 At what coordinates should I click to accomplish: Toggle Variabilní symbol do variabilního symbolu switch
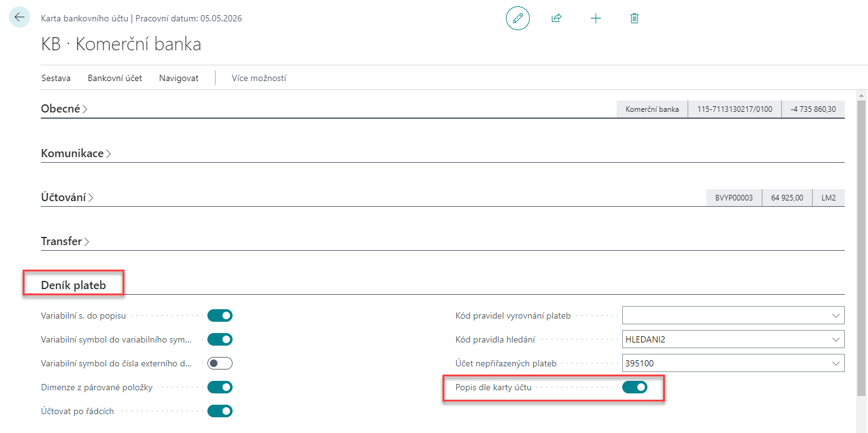[220, 339]
